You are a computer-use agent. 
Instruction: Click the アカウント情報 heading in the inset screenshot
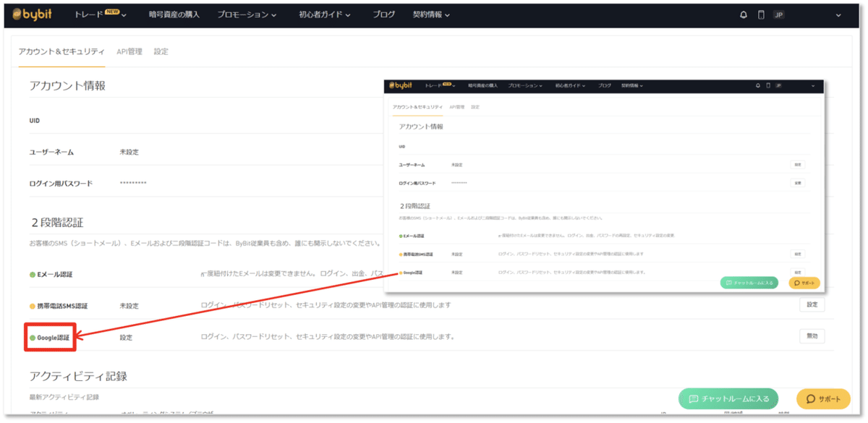(x=421, y=127)
